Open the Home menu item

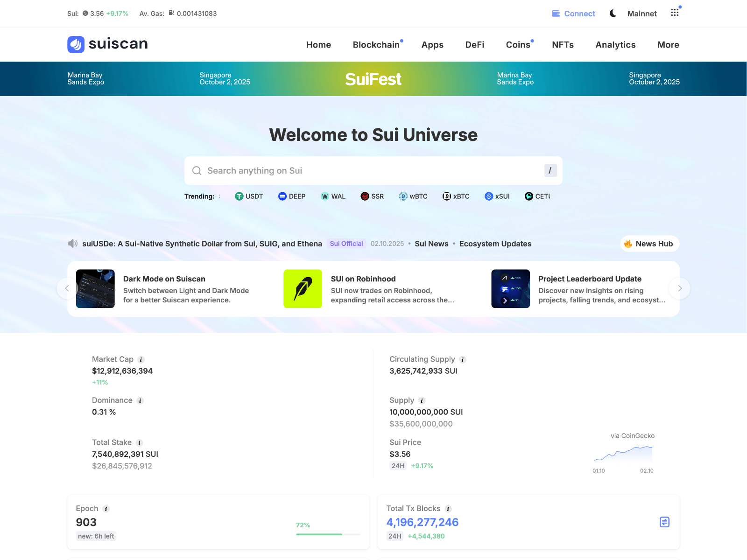[318, 45]
